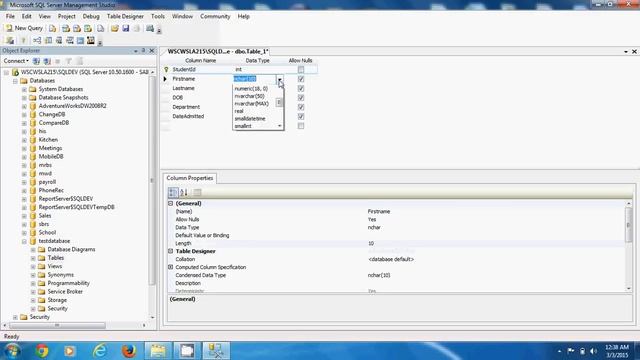Viewport: 640px width, 360px height.
Task: Click the data type list scrollbar thumb
Action: (280, 102)
